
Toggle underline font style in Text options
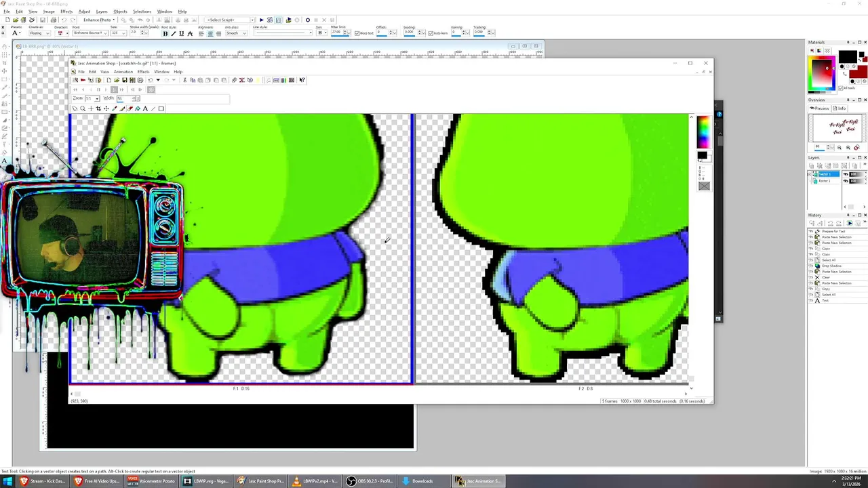[x=182, y=33]
